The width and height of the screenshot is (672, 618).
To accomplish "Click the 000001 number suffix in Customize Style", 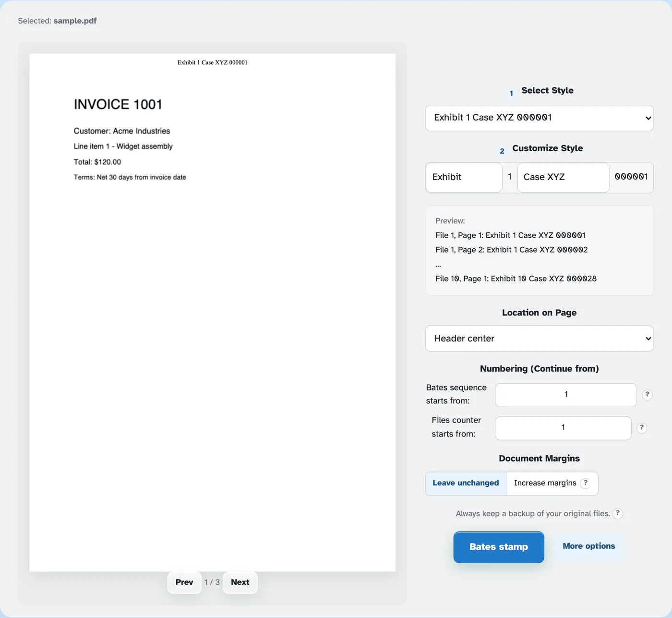I will (631, 177).
